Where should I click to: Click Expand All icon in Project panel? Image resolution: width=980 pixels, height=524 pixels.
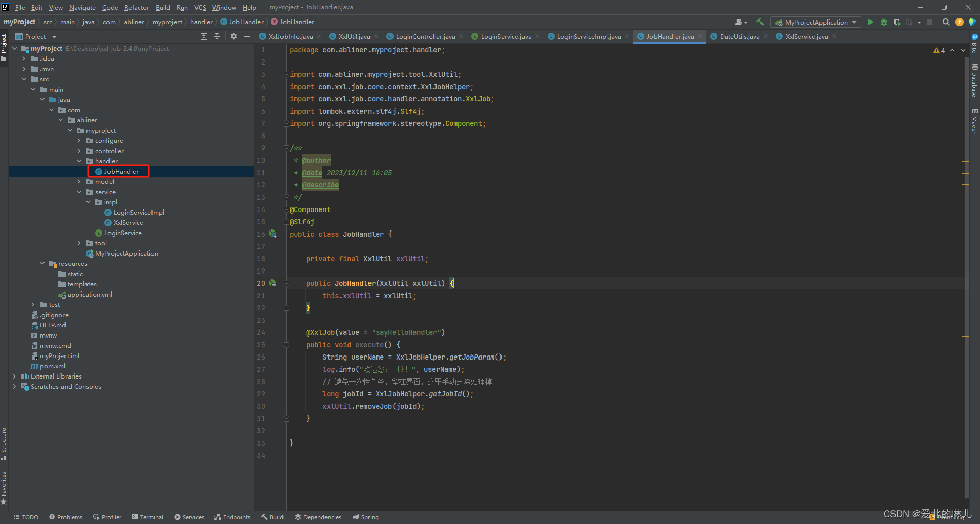coord(204,36)
